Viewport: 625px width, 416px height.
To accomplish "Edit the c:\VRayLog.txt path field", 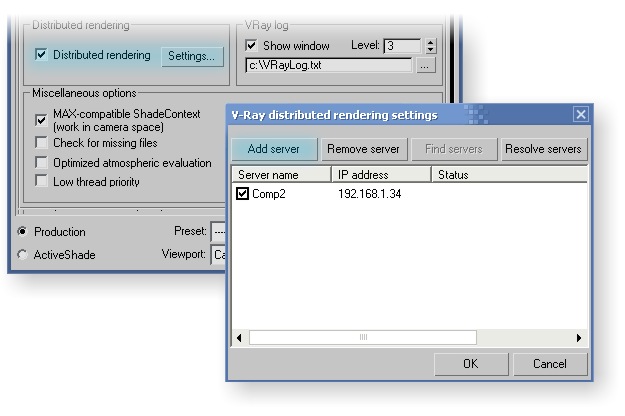I will tap(328, 66).
